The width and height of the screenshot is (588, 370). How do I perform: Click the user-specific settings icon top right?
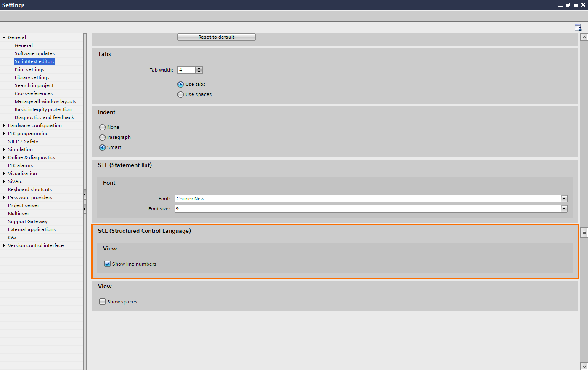point(578,27)
